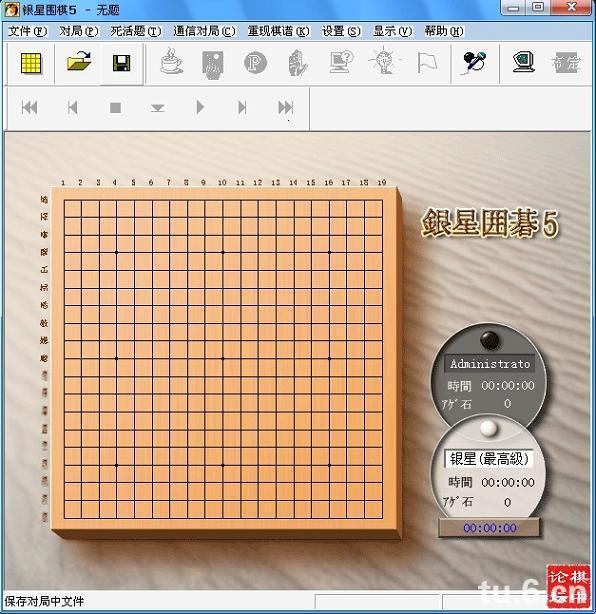Click the center star point on board
The width and height of the screenshot is (596, 614).
coord(223,358)
